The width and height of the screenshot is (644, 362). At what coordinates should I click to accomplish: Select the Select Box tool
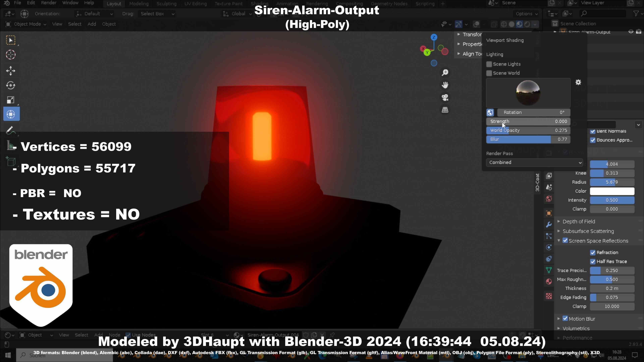click(x=11, y=40)
